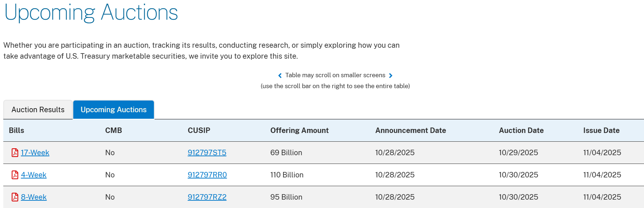Open the 4-Week bill link

click(x=34, y=175)
